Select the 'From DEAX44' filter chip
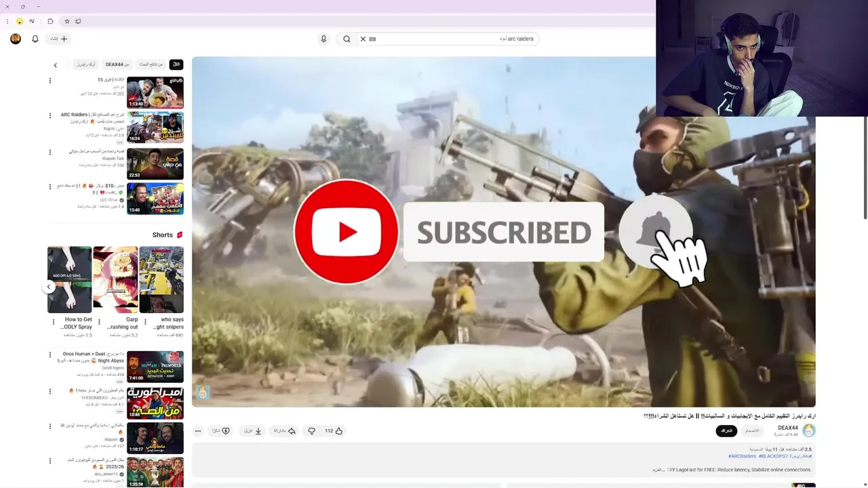 (x=117, y=64)
